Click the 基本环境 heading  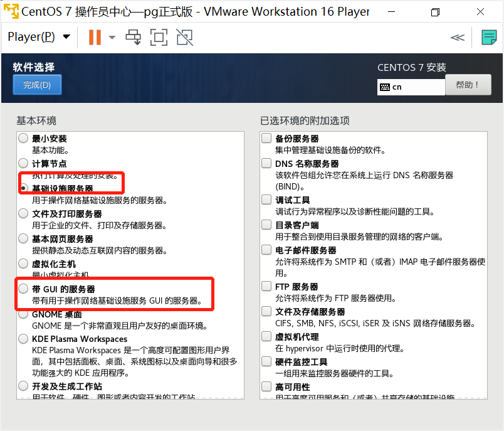click(36, 120)
